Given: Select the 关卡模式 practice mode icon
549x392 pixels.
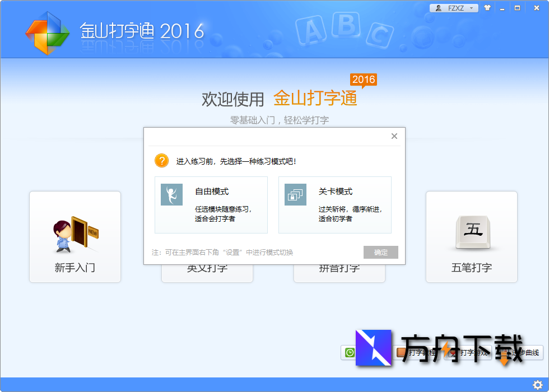Looking at the screenshot, I should [295, 195].
